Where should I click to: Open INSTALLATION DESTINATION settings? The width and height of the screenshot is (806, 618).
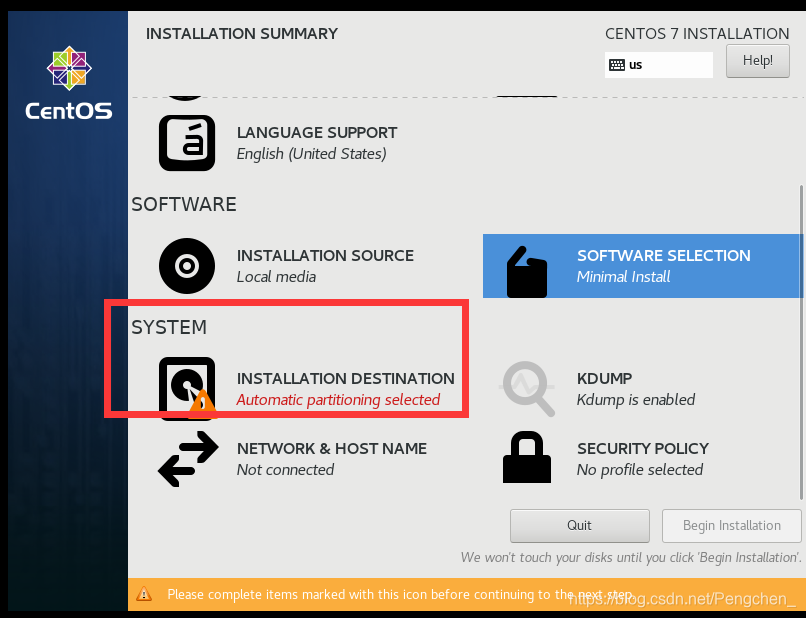tap(307, 389)
